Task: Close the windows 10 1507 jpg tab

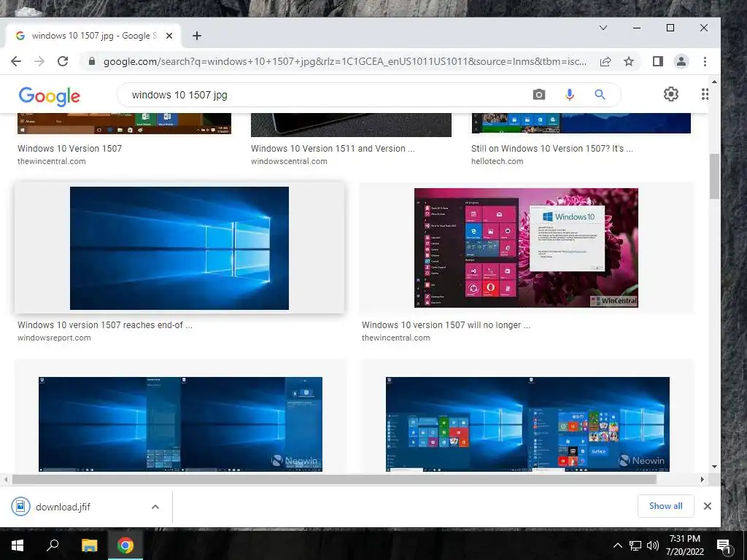Action: [x=169, y=36]
